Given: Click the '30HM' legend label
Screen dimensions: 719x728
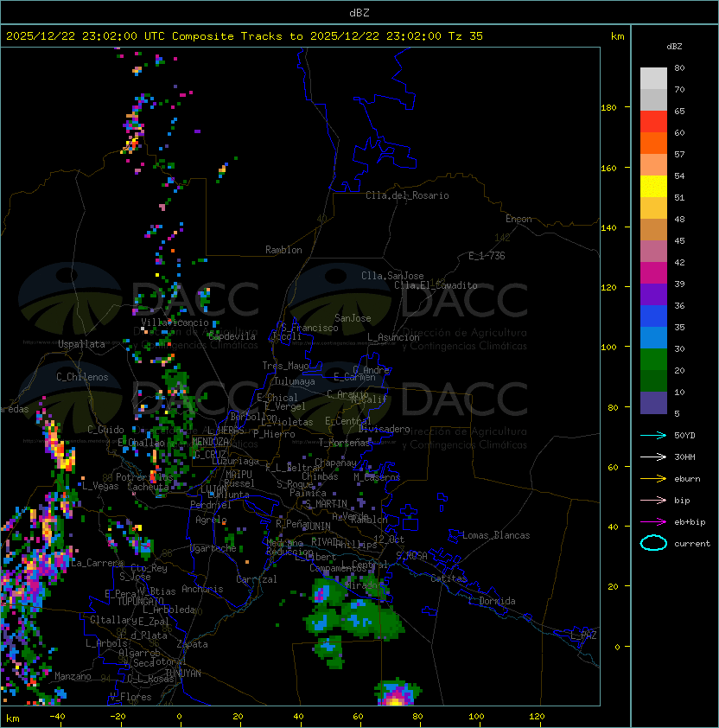Looking at the screenshot, I should (x=684, y=457).
